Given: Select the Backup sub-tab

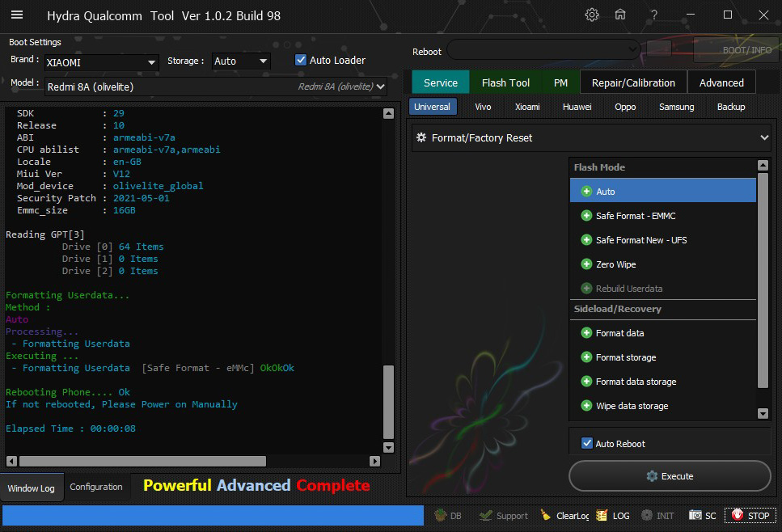Looking at the screenshot, I should pos(730,107).
